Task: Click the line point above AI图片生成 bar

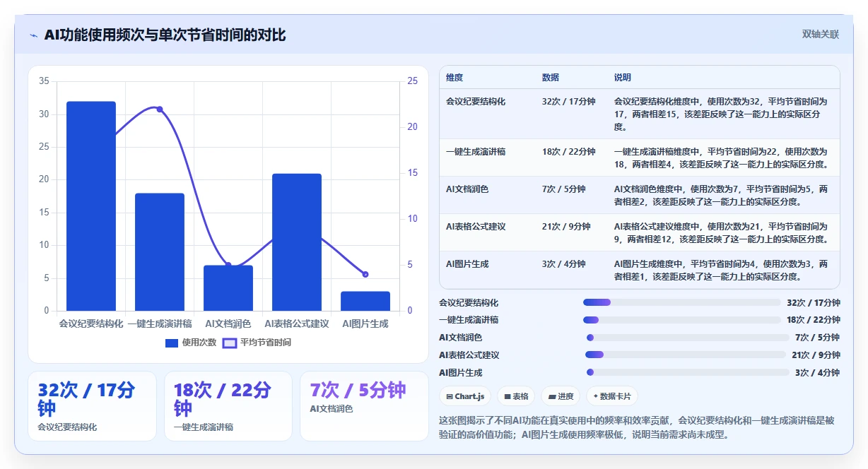Action: pos(365,274)
